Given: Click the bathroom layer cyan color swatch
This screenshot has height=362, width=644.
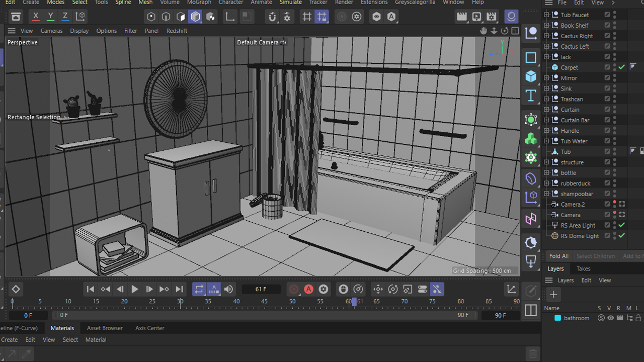Looking at the screenshot, I should tap(557, 318).
